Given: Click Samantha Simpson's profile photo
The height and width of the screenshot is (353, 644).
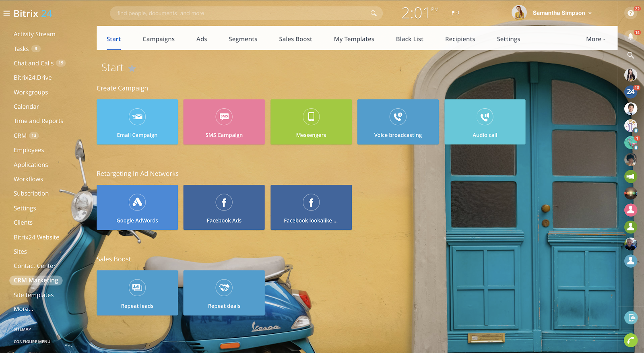Looking at the screenshot, I should [x=519, y=13].
